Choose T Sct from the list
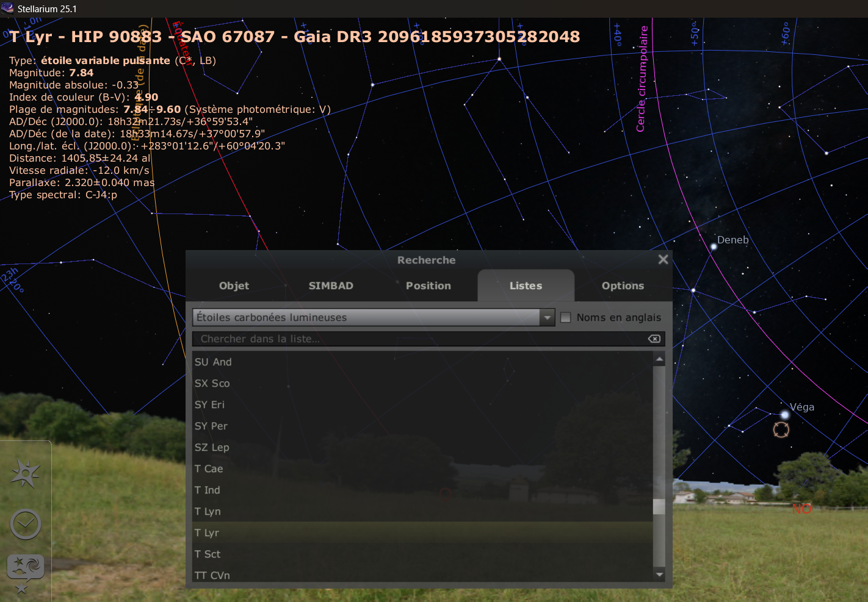 [x=422, y=554]
